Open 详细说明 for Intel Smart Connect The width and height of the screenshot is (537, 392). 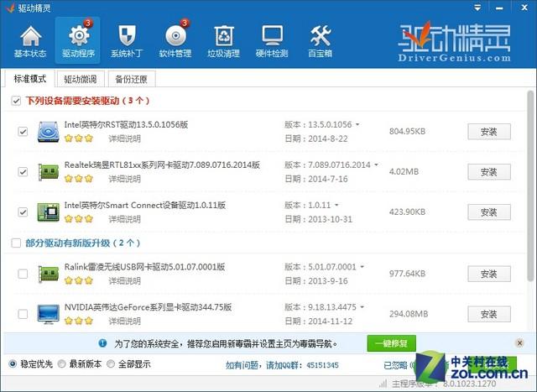125,219
